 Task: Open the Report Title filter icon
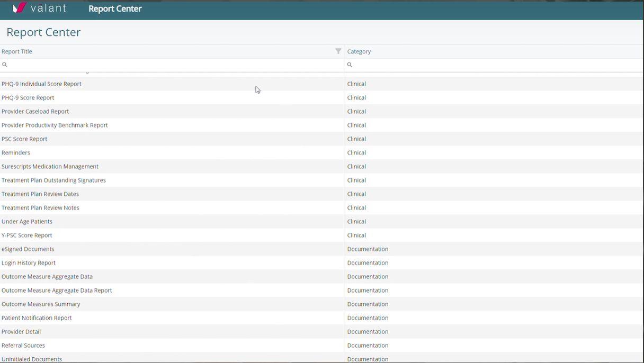point(338,51)
